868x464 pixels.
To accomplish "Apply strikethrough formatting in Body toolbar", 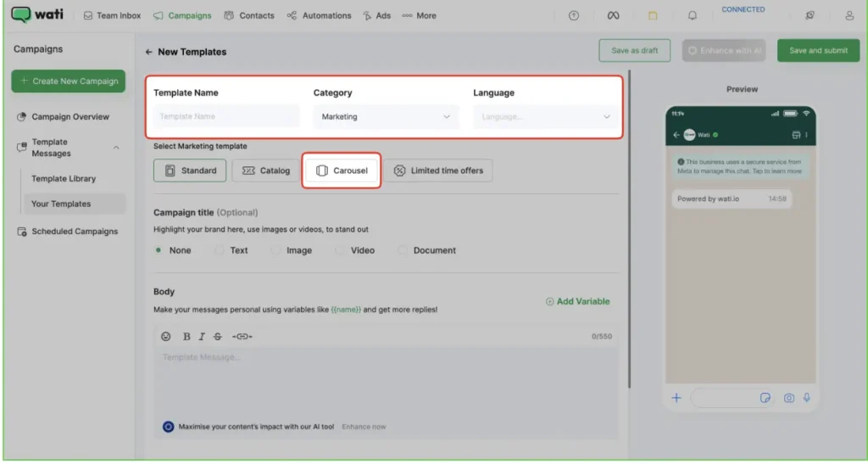I will [x=218, y=337].
